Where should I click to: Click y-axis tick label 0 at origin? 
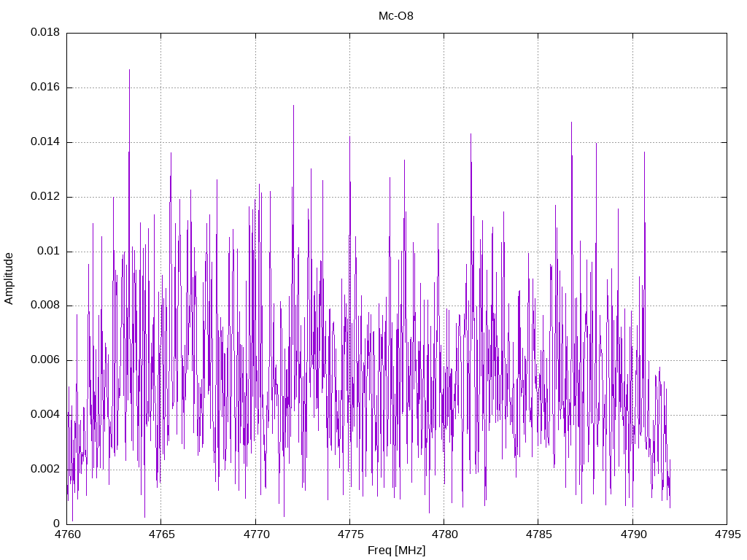point(57,524)
